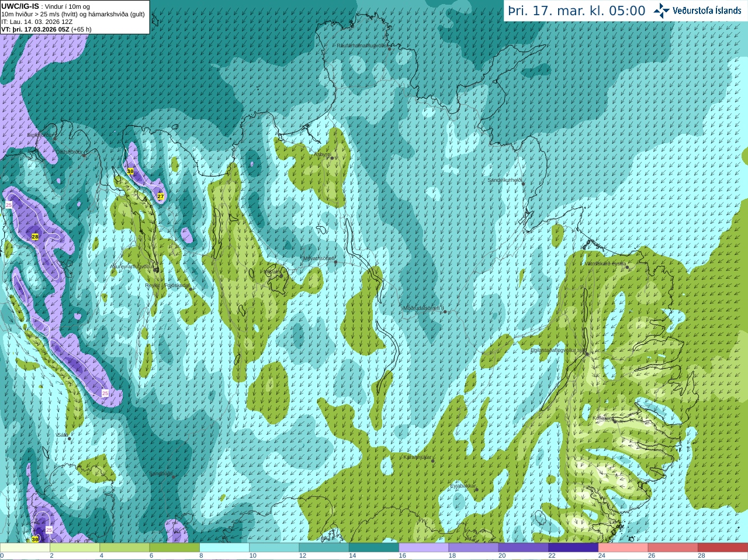Click the Veðurstofa Íslands name text
748x560 pixels.
pos(707,11)
